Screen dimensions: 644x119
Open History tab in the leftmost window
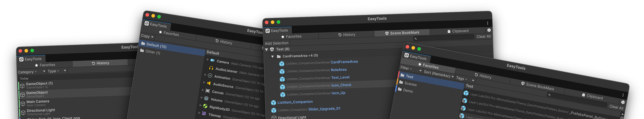pos(100,63)
